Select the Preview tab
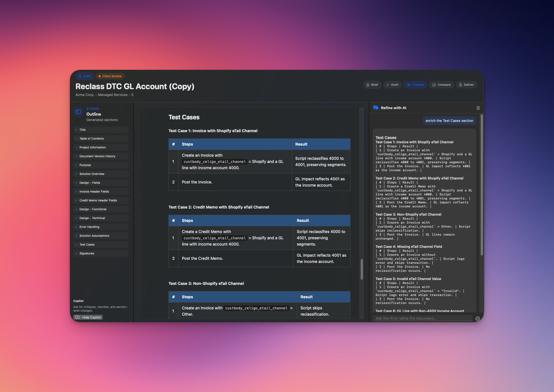The image size is (554, 392). [x=415, y=85]
